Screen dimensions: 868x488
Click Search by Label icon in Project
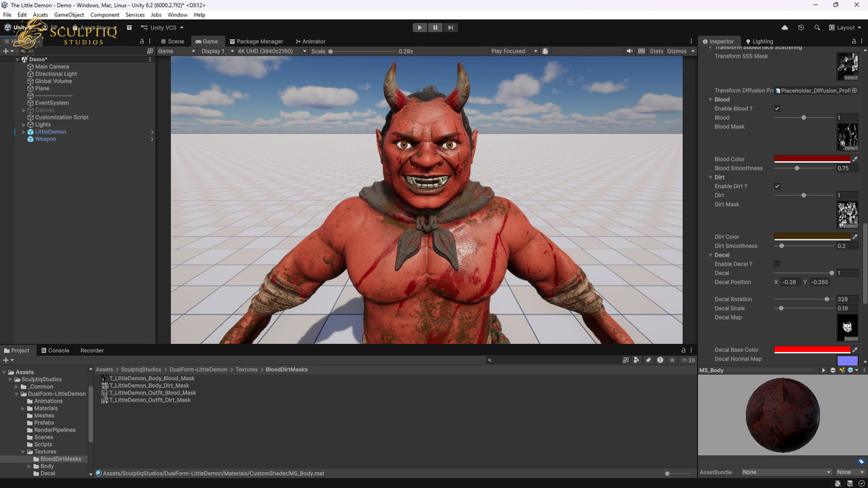point(649,359)
